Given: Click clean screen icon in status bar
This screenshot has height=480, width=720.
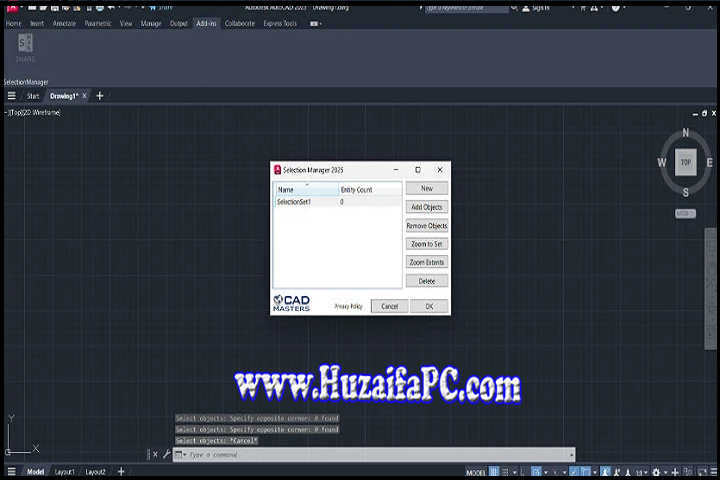Looking at the screenshot, I should pyautogui.click(x=702, y=472).
